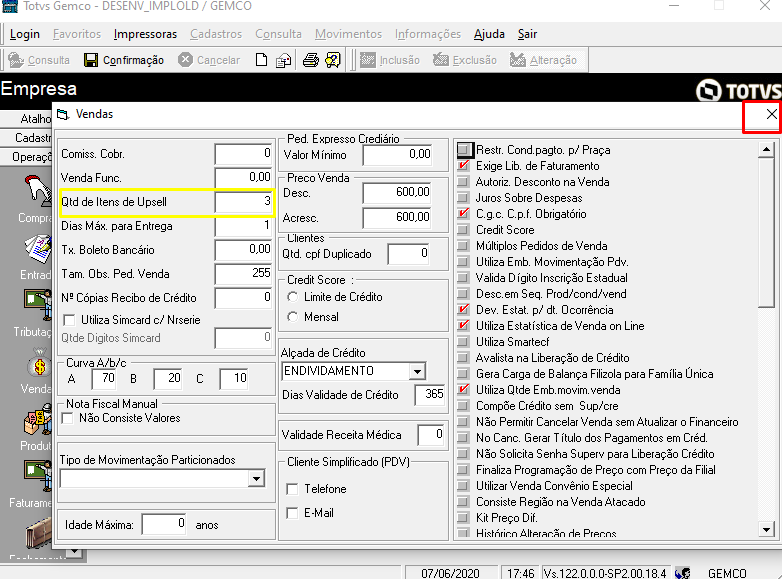The height and width of the screenshot is (579, 782).
Task: Toggle Dev. Estat. p/ dt. Ocorrência
Action: point(464,309)
